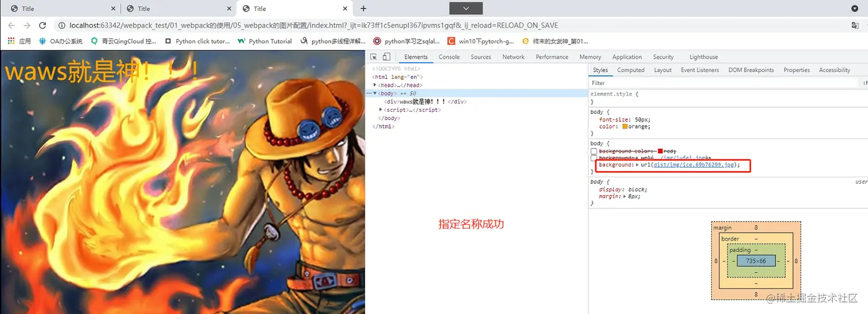
Task: Select the inspect element picker icon
Action: click(x=374, y=57)
